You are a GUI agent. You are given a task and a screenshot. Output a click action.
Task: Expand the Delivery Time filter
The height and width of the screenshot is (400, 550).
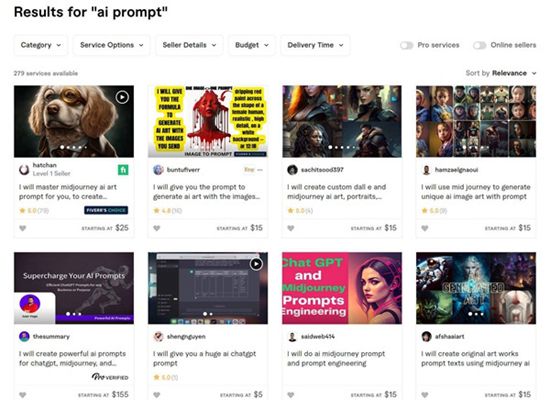point(315,45)
